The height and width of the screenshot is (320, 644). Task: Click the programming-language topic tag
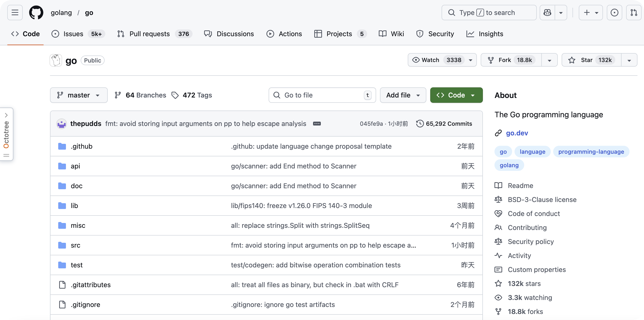point(591,152)
